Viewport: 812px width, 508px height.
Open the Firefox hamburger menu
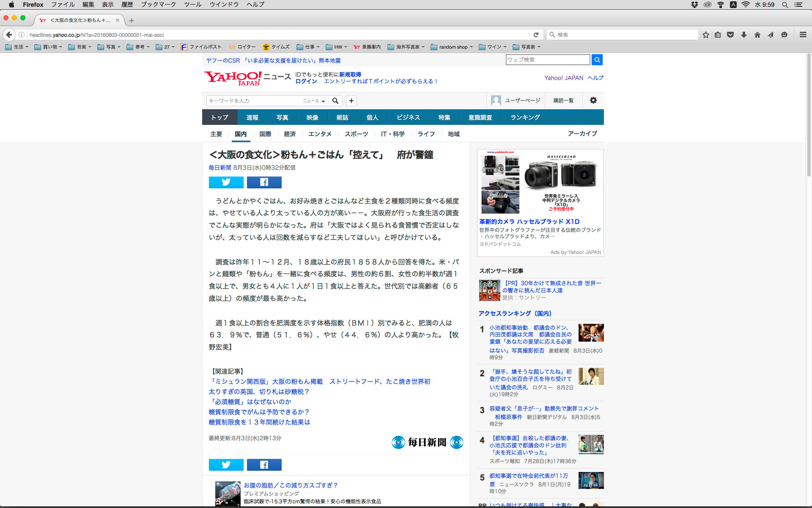point(803,35)
